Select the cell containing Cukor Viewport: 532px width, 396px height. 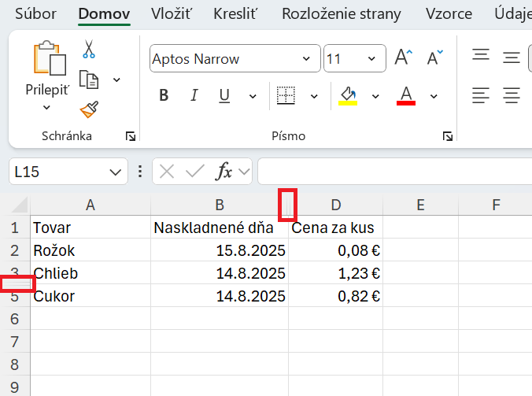point(91,296)
